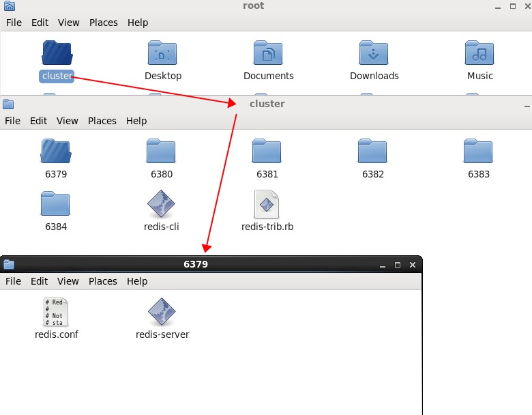Open the 6381 folder icon

coord(267,151)
